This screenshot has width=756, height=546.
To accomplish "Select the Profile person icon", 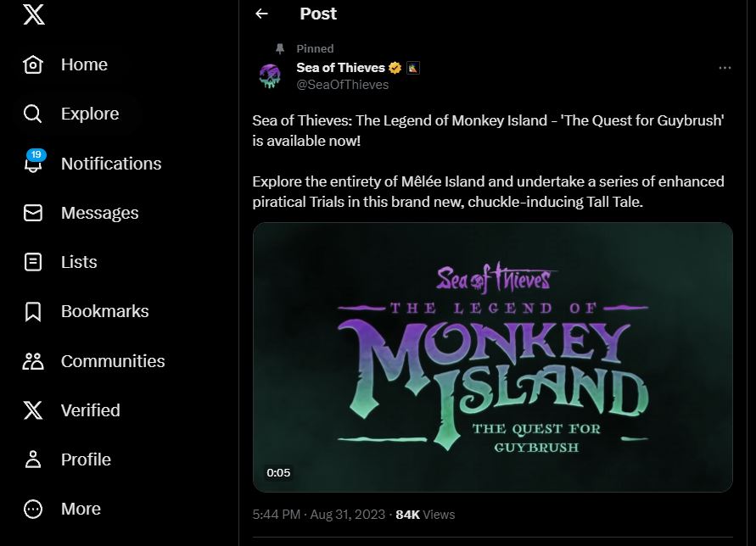I will pos(32,460).
